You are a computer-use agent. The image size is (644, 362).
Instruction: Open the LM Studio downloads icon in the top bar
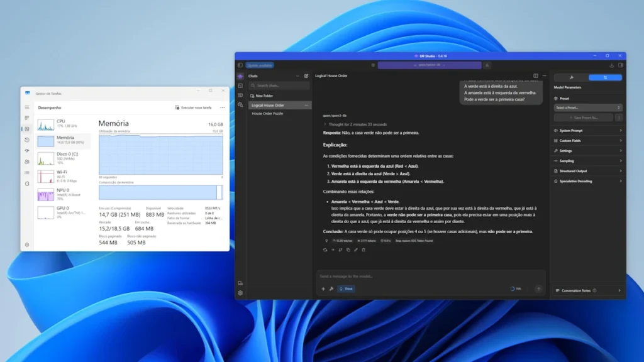611,65
